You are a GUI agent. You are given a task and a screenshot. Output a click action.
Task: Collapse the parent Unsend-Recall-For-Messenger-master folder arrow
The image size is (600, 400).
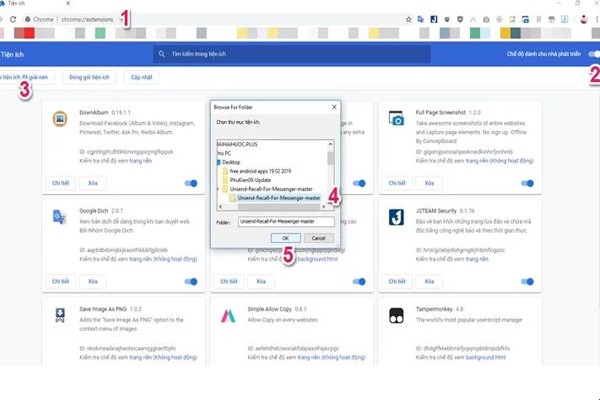click(218, 189)
